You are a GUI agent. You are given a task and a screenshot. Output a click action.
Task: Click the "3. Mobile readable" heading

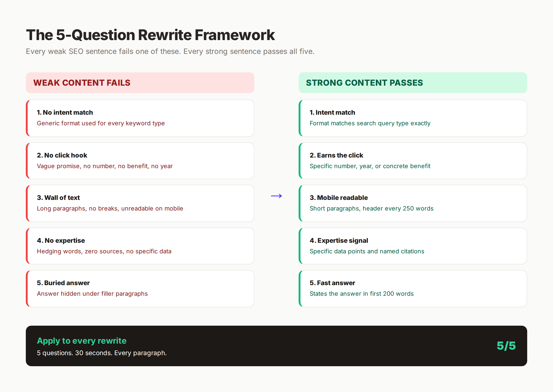pyautogui.click(x=338, y=198)
